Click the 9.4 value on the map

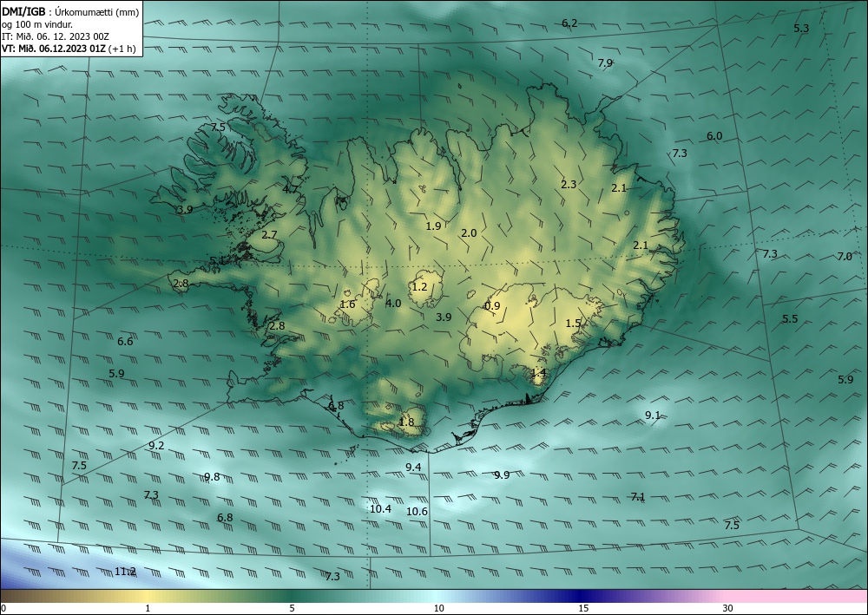[x=413, y=468]
